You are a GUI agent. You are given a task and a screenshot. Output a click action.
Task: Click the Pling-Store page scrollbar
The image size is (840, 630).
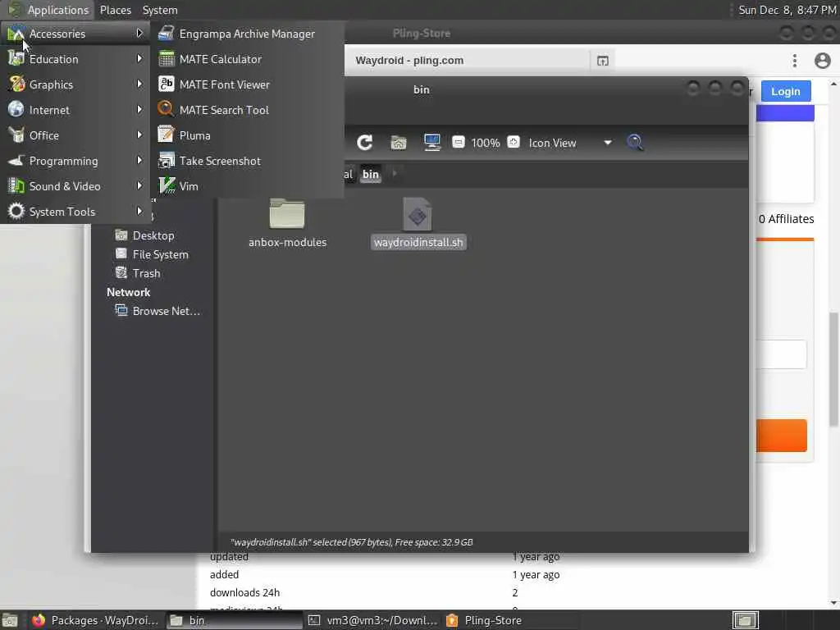click(833, 369)
